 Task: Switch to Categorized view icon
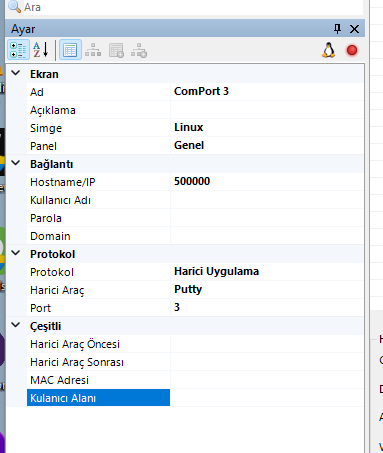pos(18,50)
